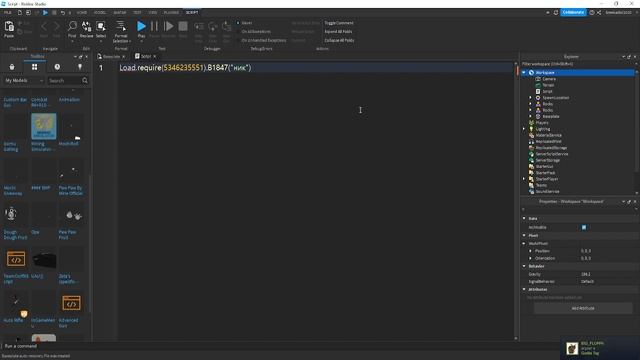The height and width of the screenshot is (360, 640).
Task: Collapse the Workspace tree node
Action: click(524, 73)
